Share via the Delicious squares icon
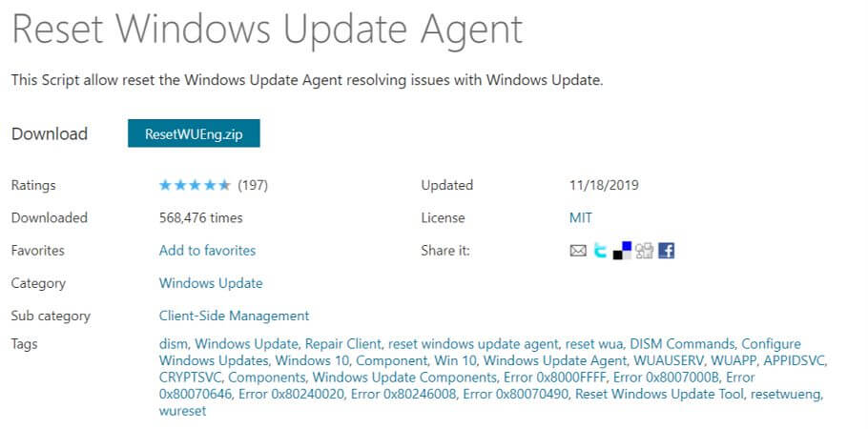 [622, 251]
